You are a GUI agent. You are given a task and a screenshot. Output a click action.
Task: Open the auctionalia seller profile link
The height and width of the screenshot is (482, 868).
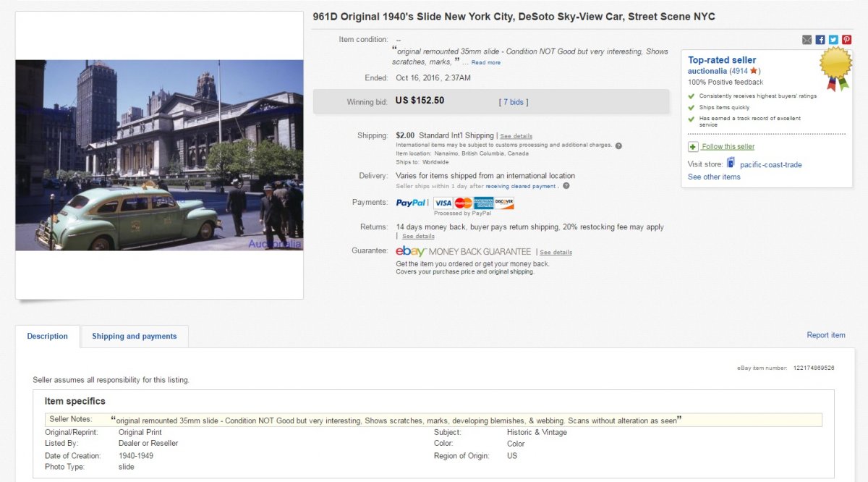click(707, 71)
